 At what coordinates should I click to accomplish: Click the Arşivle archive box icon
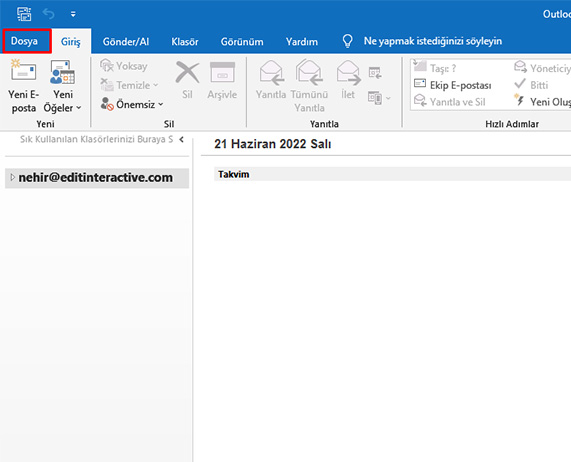(222, 72)
